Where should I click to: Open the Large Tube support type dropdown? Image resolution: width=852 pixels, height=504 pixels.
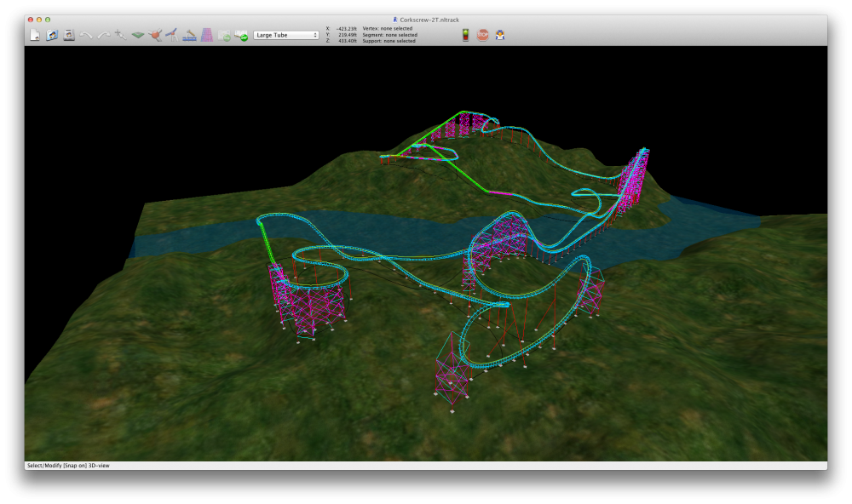[x=286, y=35]
